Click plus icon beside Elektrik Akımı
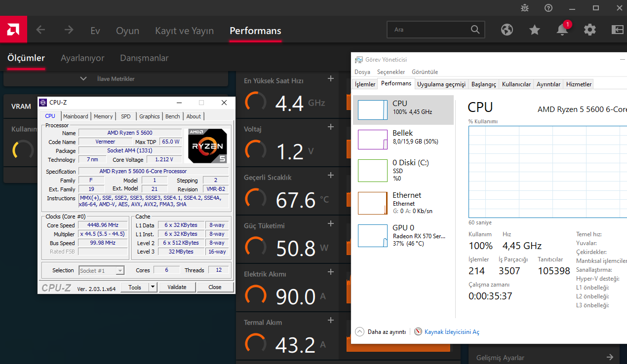627x364 pixels. [331, 272]
